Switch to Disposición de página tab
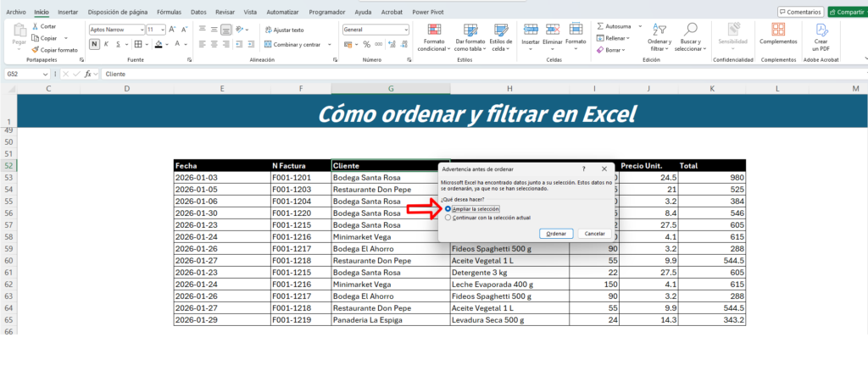The image size is (868, 365). [118, 12]
